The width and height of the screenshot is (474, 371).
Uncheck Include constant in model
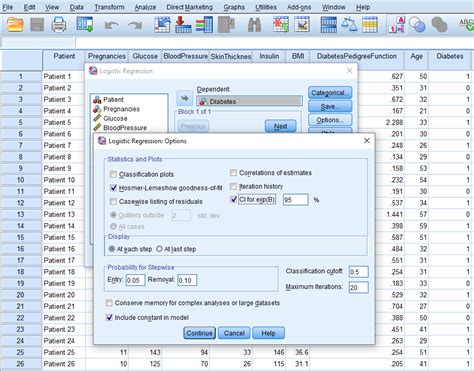pos(109,317)
